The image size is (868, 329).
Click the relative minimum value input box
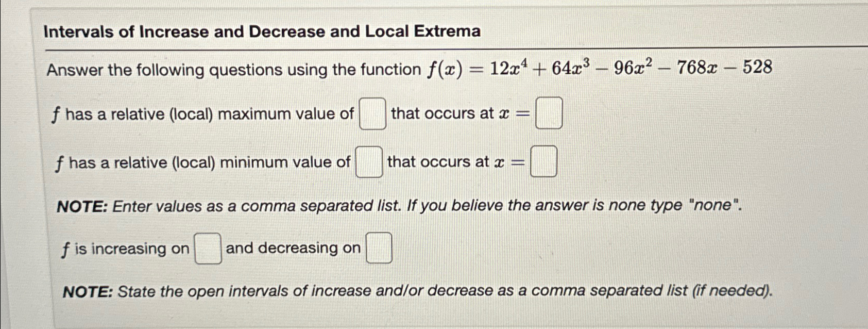coord(369,162)
